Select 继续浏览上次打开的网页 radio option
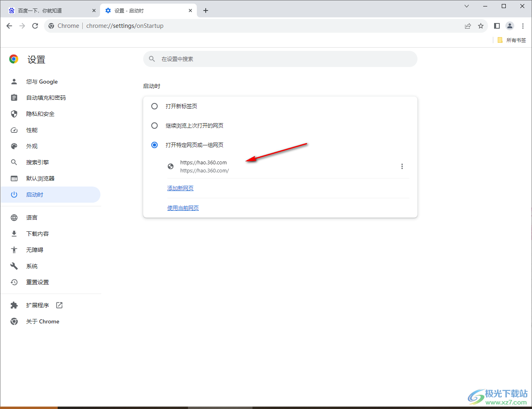This screenshot has width=532, height=409. point(154,126)
